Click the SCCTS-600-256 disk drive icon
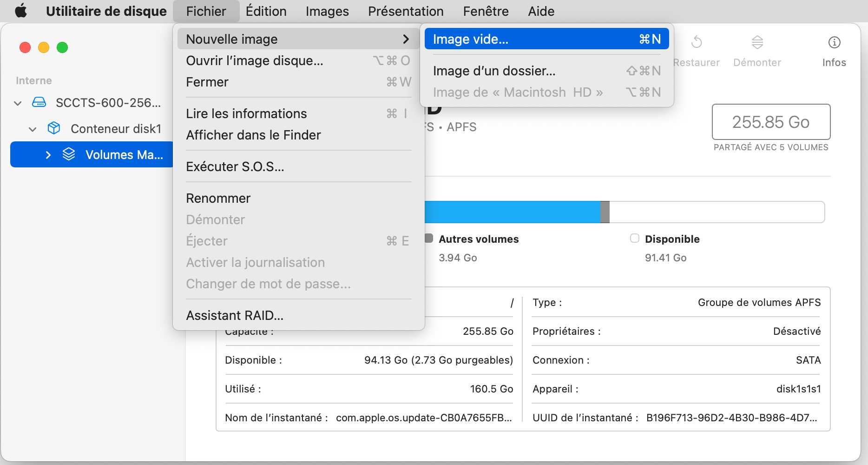The height and width of the screenshot is (465, 868). pos(39,102)
